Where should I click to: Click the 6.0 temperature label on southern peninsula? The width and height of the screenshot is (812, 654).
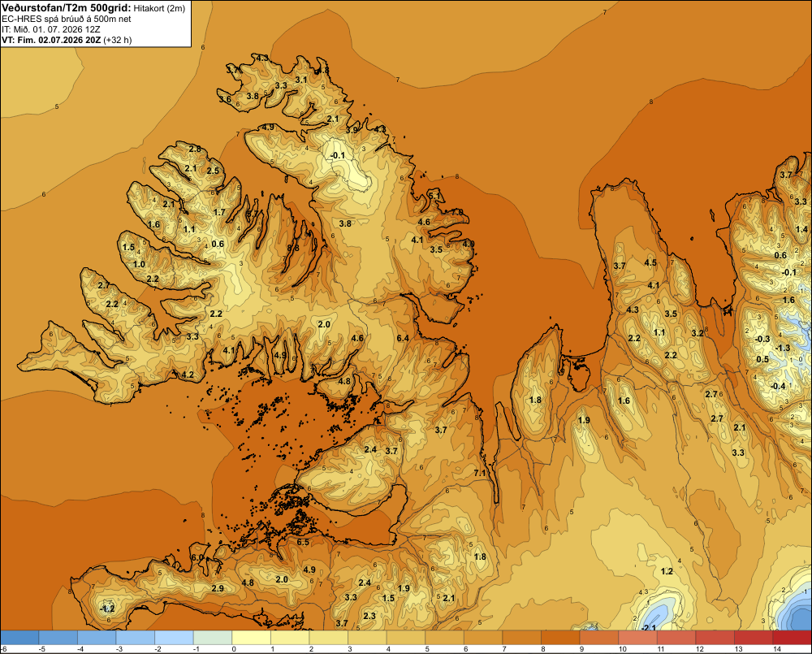[x=197, y=557]
